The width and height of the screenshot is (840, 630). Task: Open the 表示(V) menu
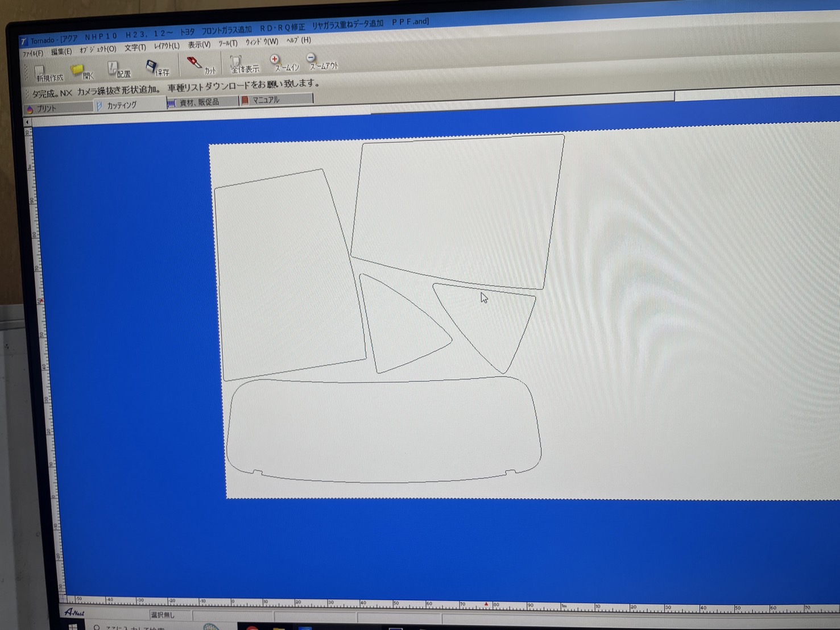[x=199, y=44]
